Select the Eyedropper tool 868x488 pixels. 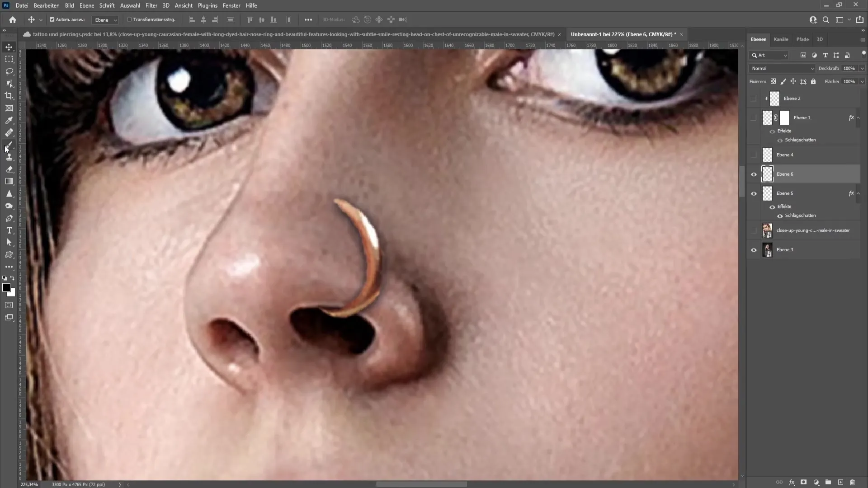[x=9, y=120]
